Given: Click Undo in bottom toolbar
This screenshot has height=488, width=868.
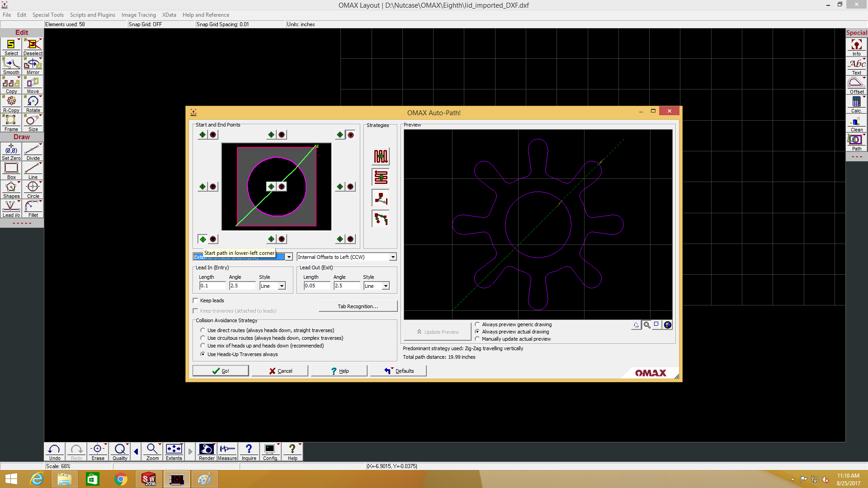Looking at the screenshot, I should click(x=54, y=452).
